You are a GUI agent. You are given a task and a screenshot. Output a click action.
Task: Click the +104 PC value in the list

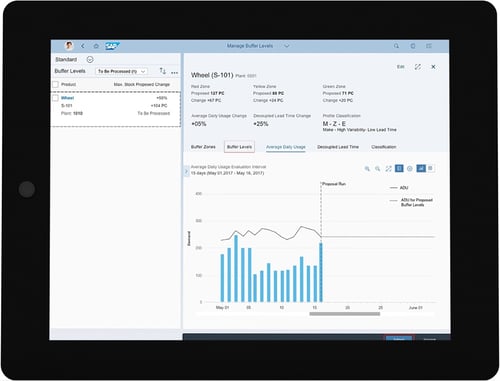(159, 106)
